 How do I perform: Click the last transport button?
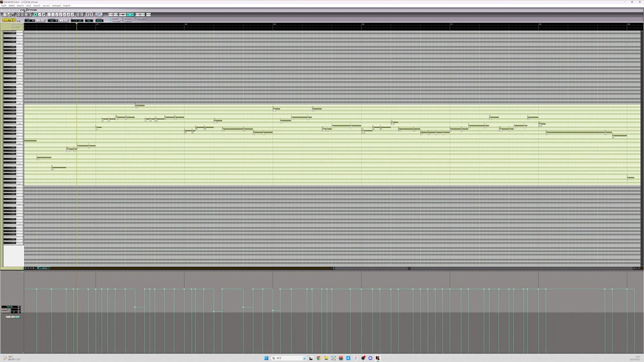tap(148, 14)
